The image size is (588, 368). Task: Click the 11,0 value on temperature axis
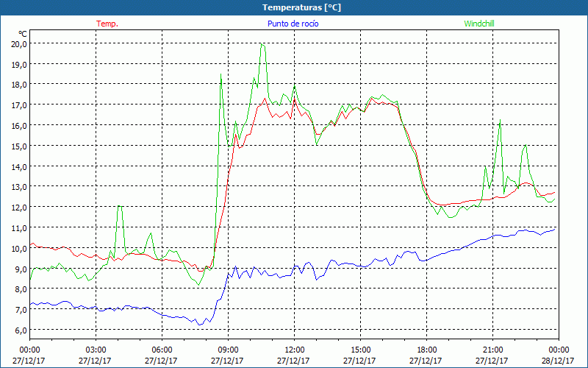click(19, 228)
